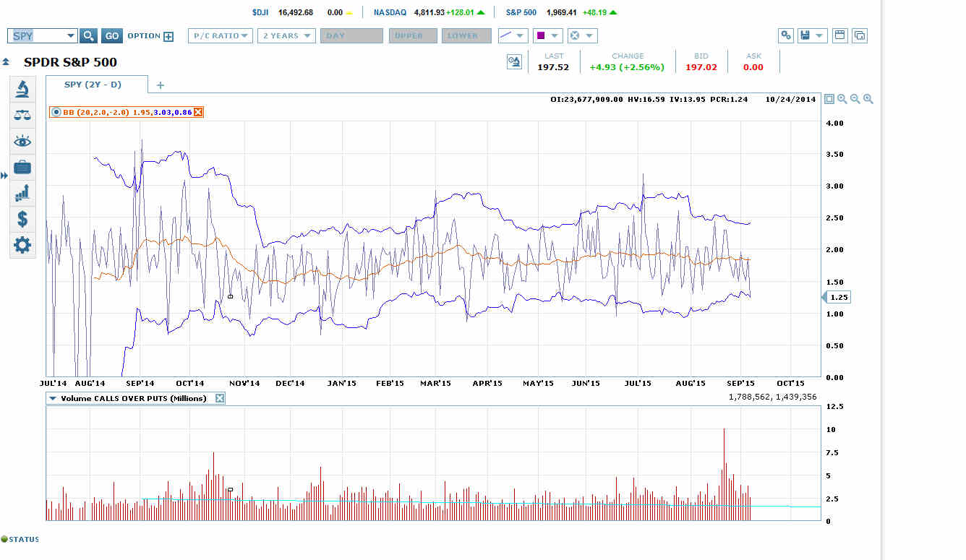
Task: Collapse the Volume CALLS OVER PUTS panel arrow
Action: 53,398
